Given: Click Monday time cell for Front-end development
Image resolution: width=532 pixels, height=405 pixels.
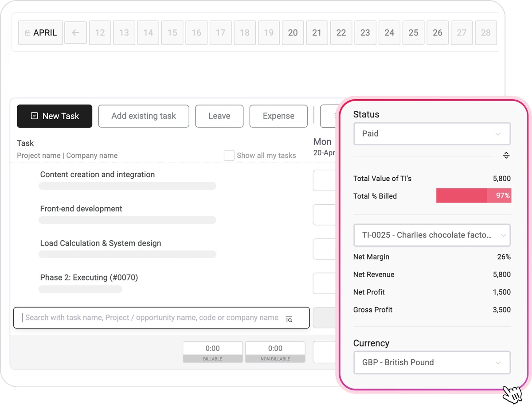Looking at the screenshot, I should click(325, 215).
